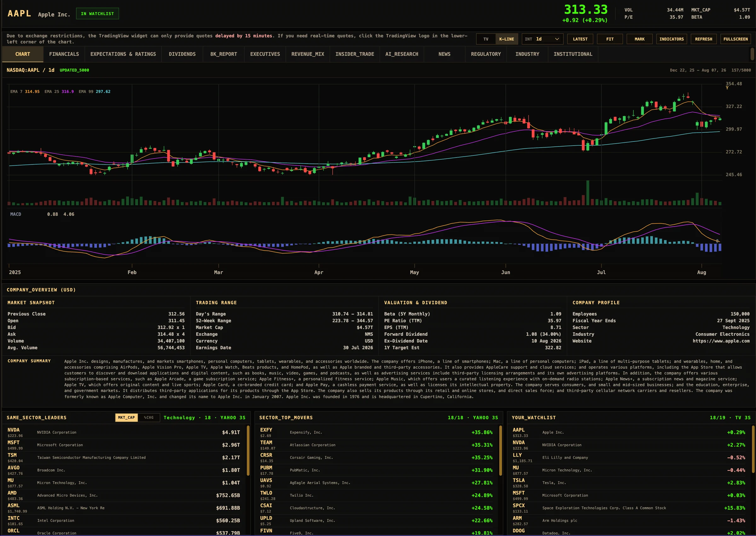Viewport: 756px width, 536px height.
Task: Click the FIT chart button
Action: (610, 39)
